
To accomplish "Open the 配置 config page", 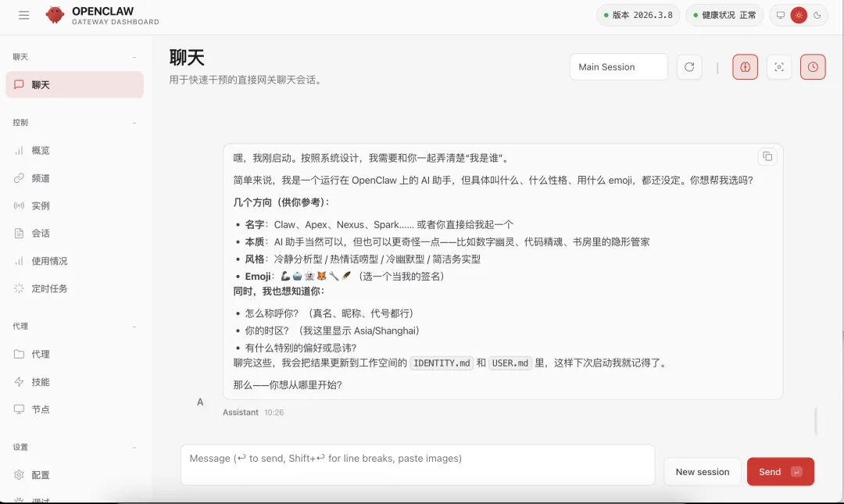I will (75, 475).
